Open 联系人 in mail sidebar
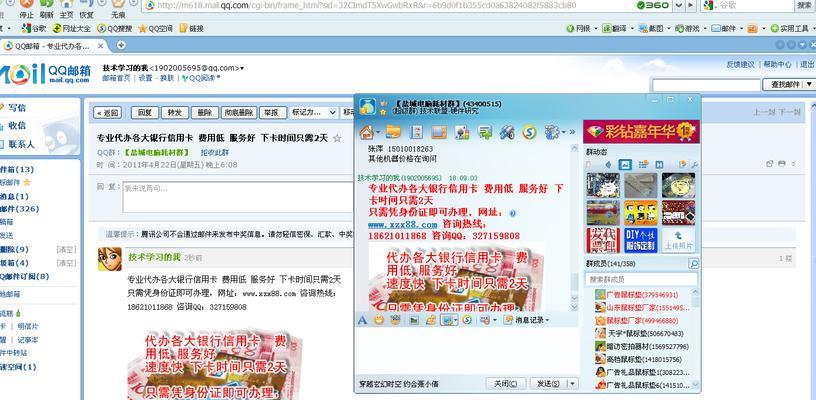This screenshot has width=816, height=400. click(x=21, y=144)
